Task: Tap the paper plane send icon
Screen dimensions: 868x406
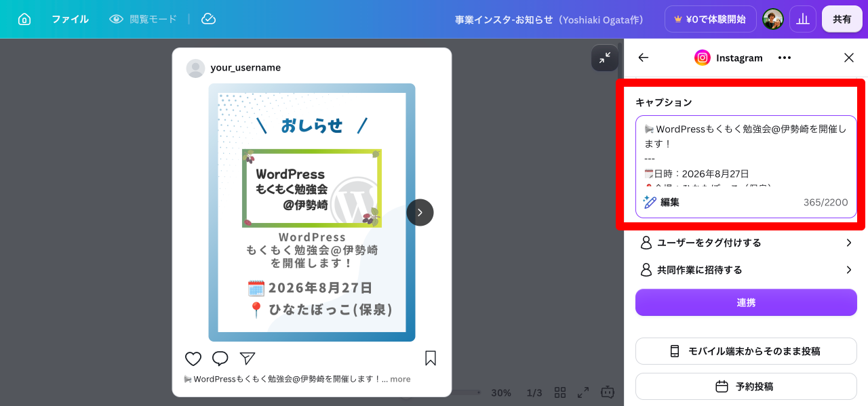Action: [248, 358]
